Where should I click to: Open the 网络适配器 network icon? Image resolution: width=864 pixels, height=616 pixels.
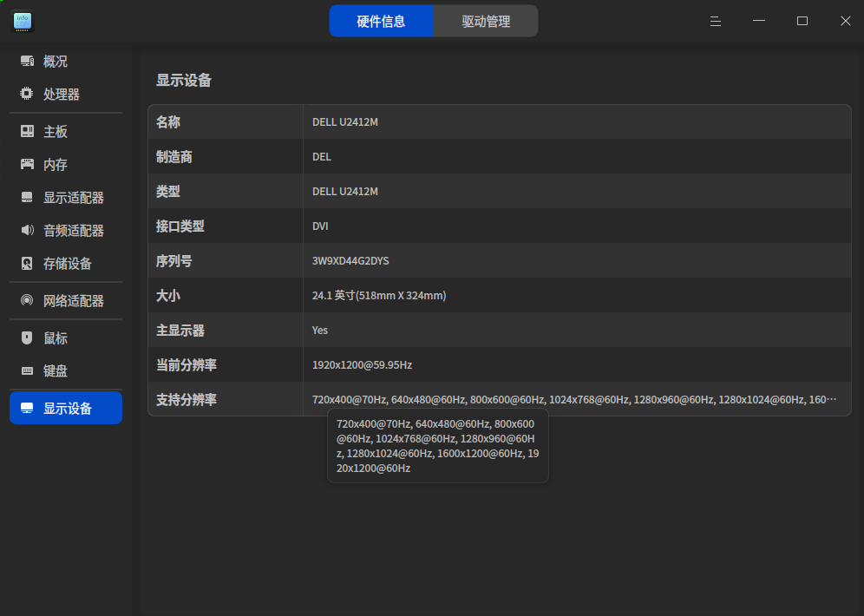26,300
